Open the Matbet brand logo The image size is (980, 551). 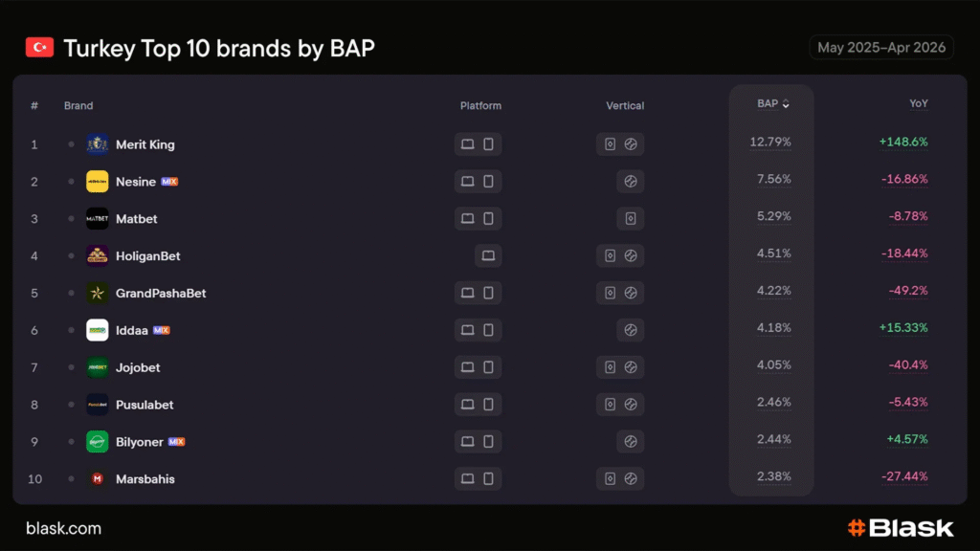(x=97, y=219)
